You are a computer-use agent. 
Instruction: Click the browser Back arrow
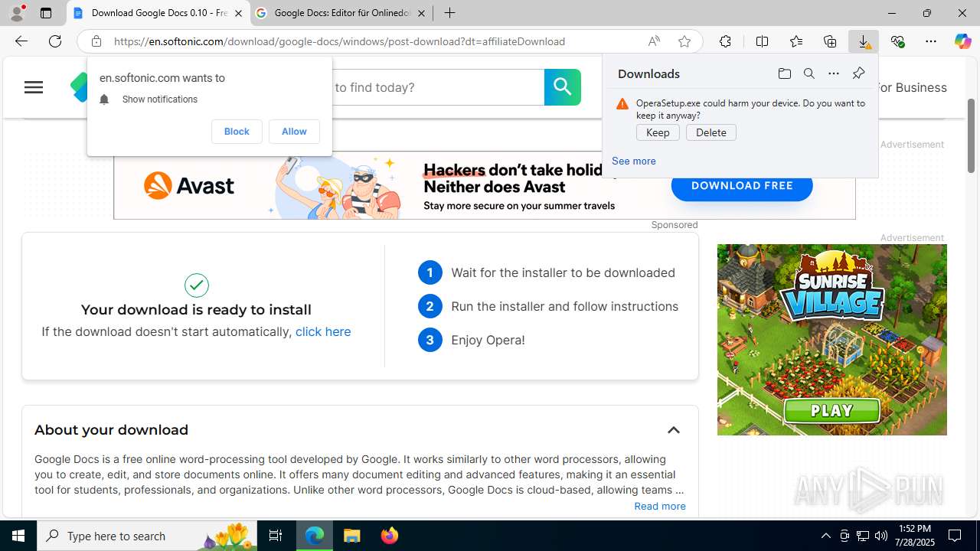21,41
